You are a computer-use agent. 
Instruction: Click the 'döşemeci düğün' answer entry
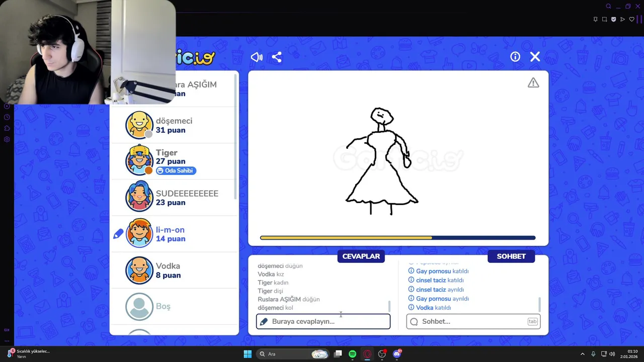(280, 266)
